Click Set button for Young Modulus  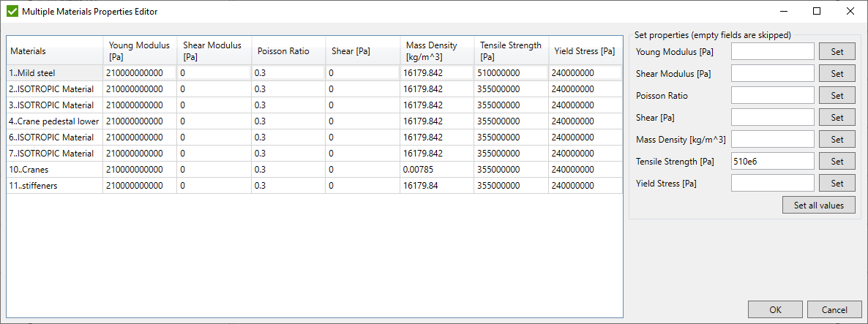pyautogui.click(x=837, y=51)
